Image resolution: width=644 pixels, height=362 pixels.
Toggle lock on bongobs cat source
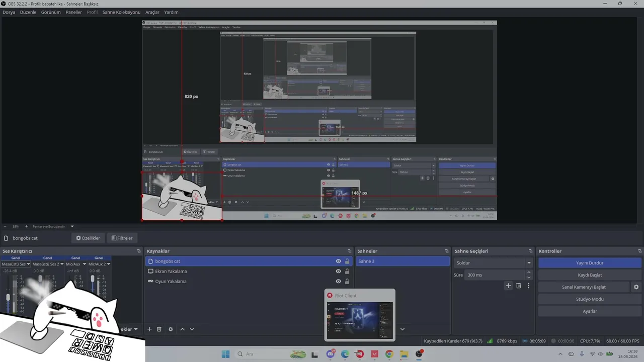[x=347, y=261]
